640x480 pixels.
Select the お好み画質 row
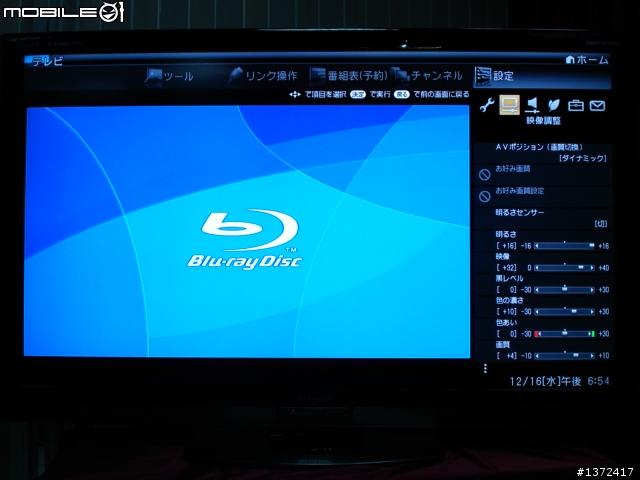point(543,175)
